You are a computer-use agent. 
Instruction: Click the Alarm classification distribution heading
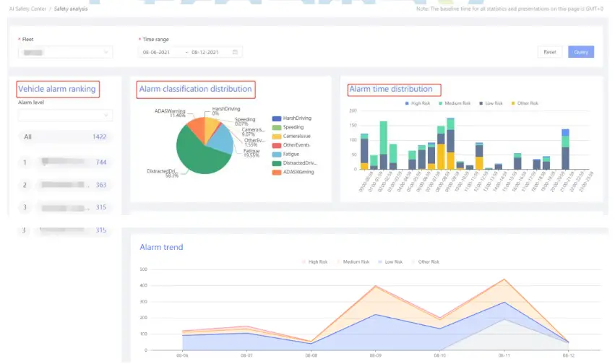coord(195,89)
